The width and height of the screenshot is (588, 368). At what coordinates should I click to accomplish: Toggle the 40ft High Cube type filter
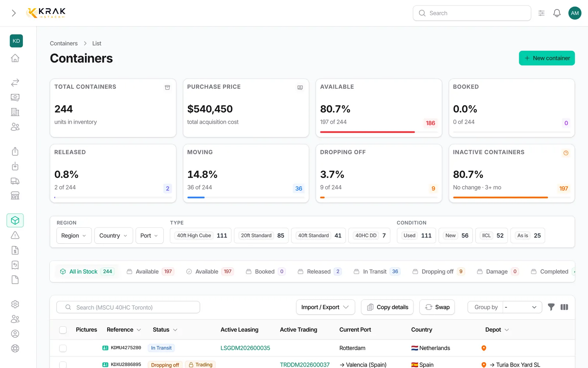tap(201, 236)
